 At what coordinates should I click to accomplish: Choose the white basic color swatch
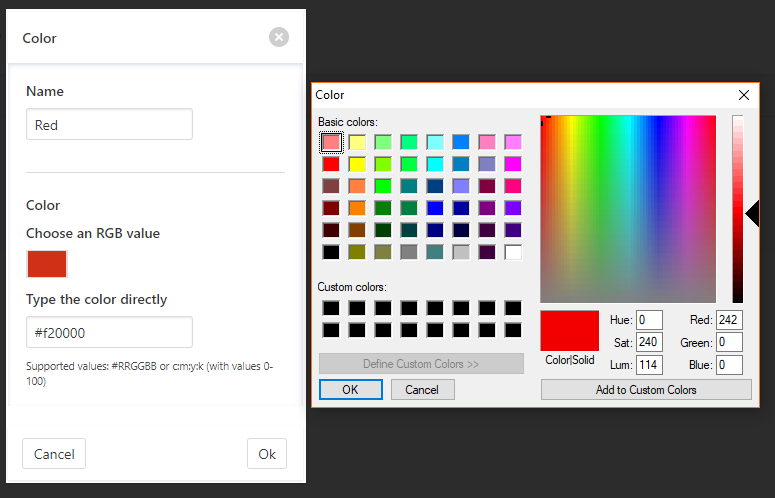tap(513, 252)
